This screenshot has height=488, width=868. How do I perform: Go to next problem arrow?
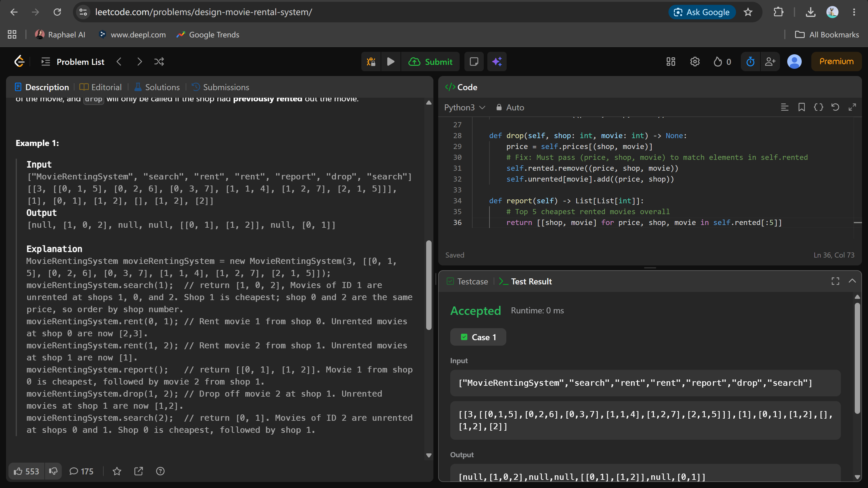click(140, 62)
